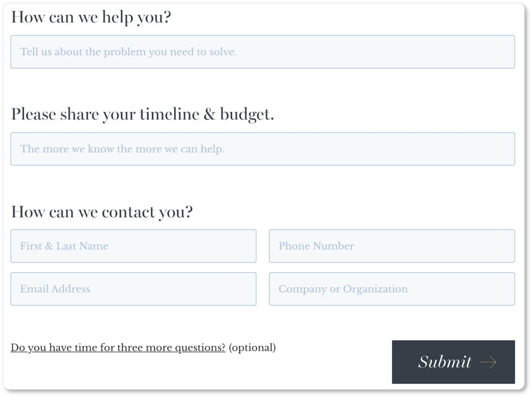
Task: Click the 'Phone Number' input field
Action: tap(392, 246)
